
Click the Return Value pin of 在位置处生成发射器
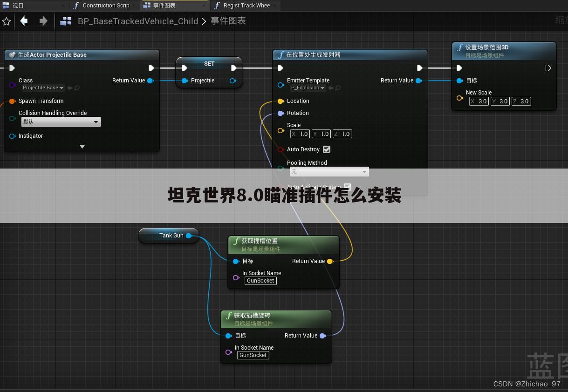pos(418,81)
